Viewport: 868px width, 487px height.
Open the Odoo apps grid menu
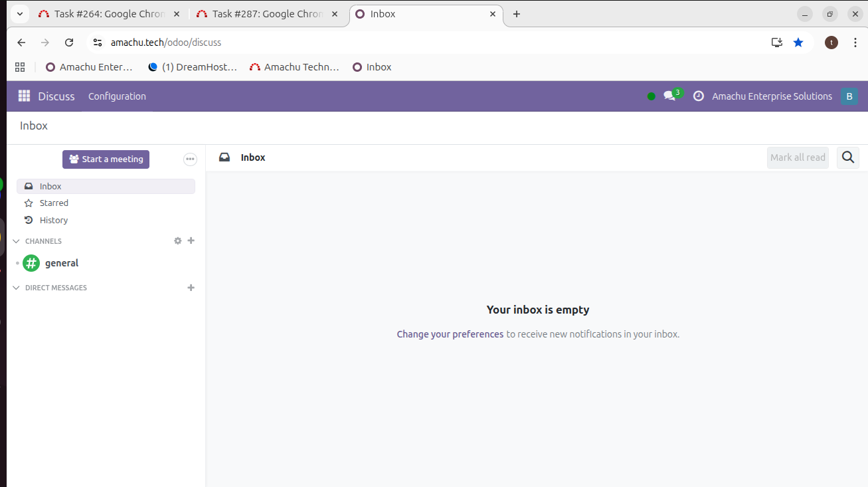point(24,96)
